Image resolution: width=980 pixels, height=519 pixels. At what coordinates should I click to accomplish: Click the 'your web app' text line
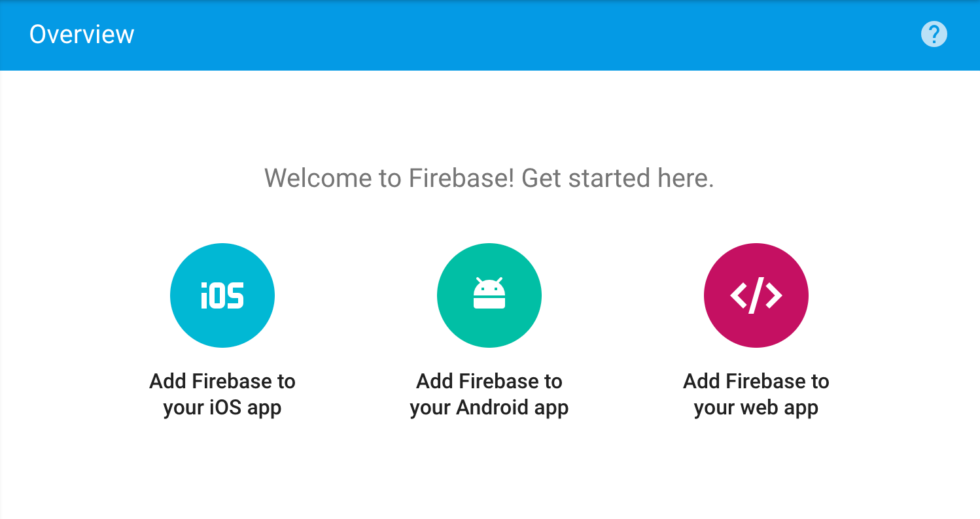point(756,408)
